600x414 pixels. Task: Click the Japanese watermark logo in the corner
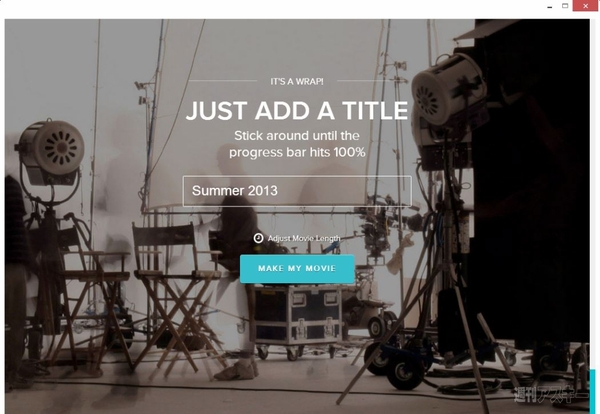(550, 394)
